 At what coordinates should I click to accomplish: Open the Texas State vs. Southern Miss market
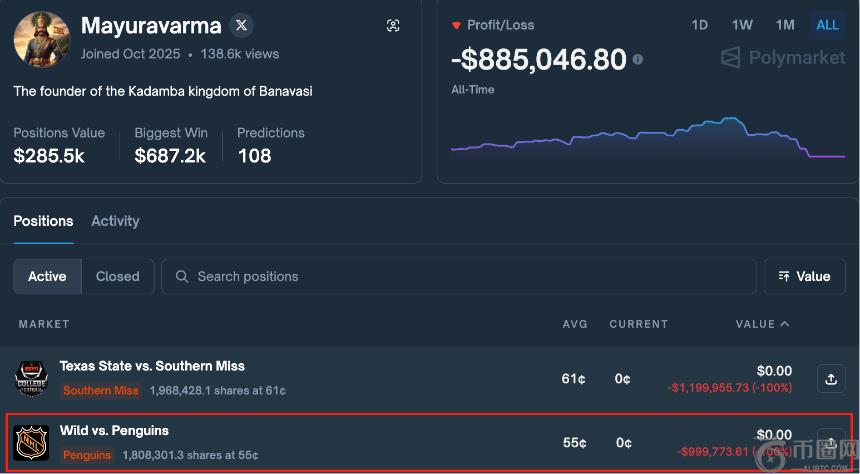tap(152, 366)
